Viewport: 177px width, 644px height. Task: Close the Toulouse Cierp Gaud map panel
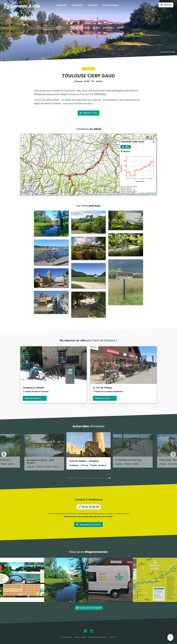tap(154, 142)
